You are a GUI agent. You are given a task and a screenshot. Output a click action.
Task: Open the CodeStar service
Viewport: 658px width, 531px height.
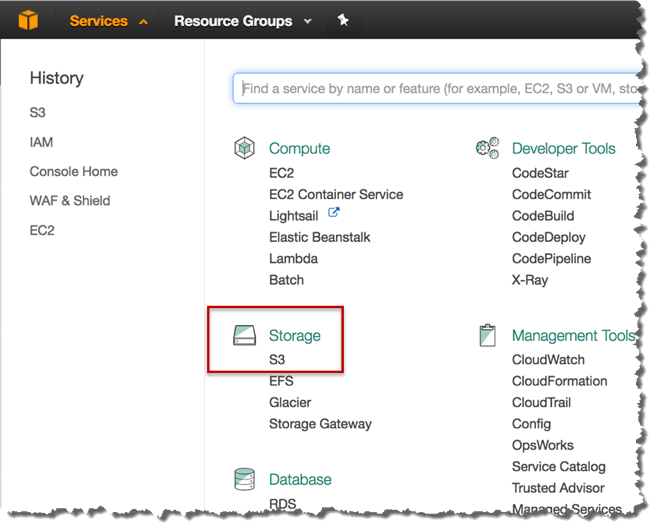click(540, 173)
